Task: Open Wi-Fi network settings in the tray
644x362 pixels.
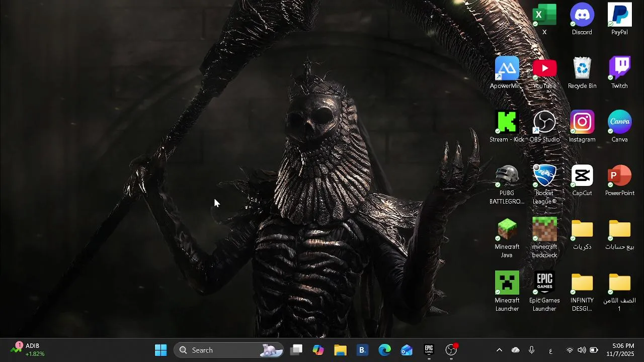Action: [570, 350]
